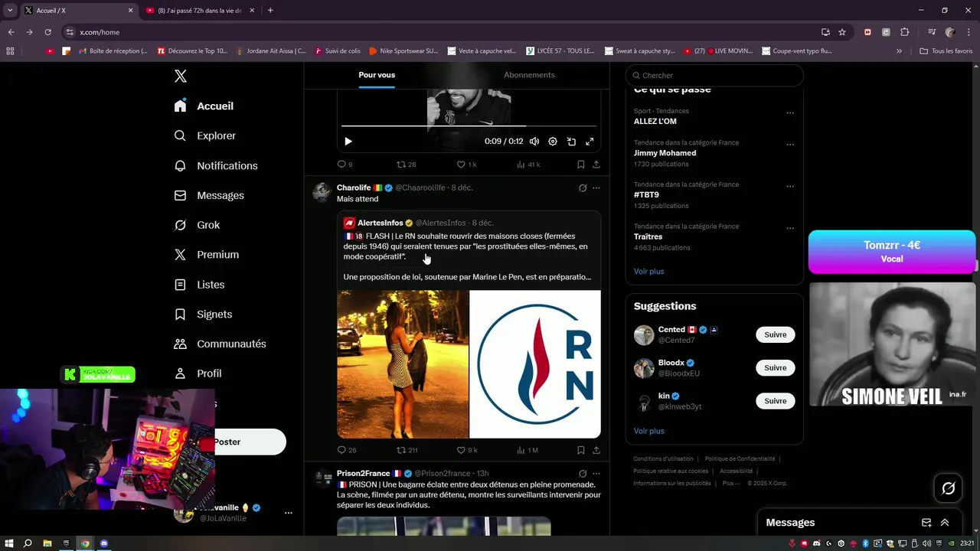
Task: Open options for #TBT9 trend
Action: 790,186
